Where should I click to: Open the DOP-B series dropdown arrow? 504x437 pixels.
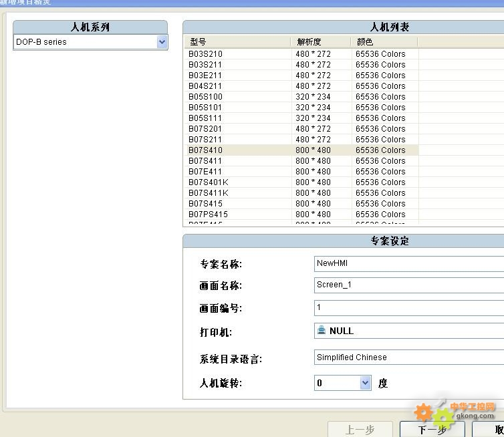(162, 42)
